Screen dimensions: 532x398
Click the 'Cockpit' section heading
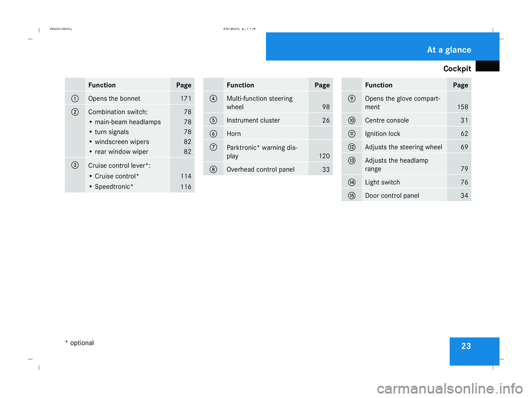pos(457,69)
